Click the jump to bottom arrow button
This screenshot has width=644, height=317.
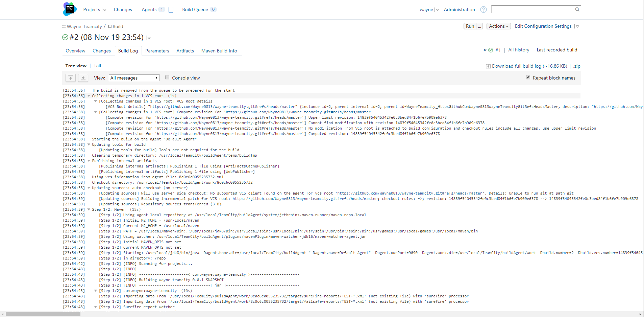click(x=83, y=78)
